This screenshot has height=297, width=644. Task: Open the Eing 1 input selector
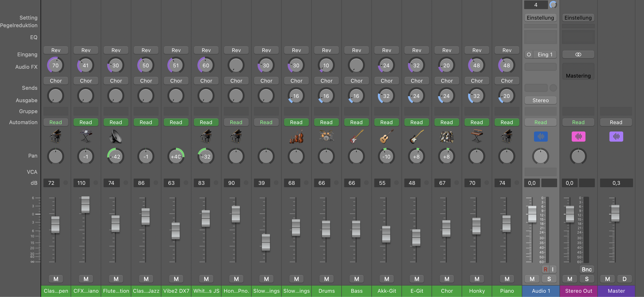point(545,54)
